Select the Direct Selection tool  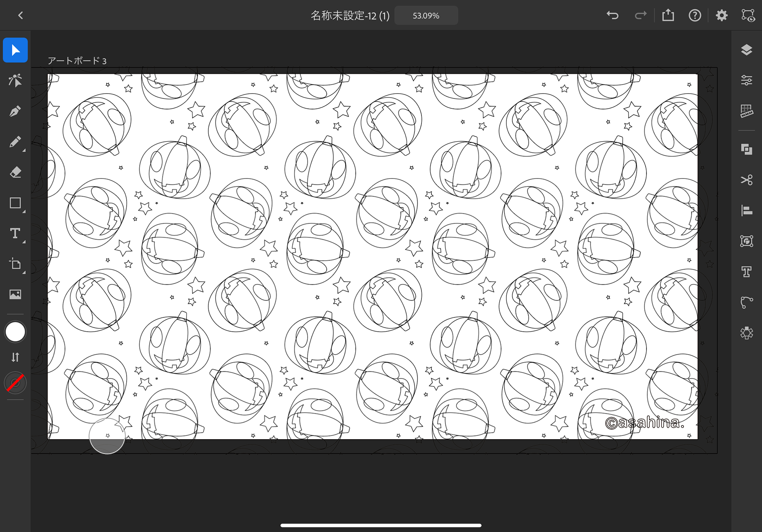coord(15,81)
